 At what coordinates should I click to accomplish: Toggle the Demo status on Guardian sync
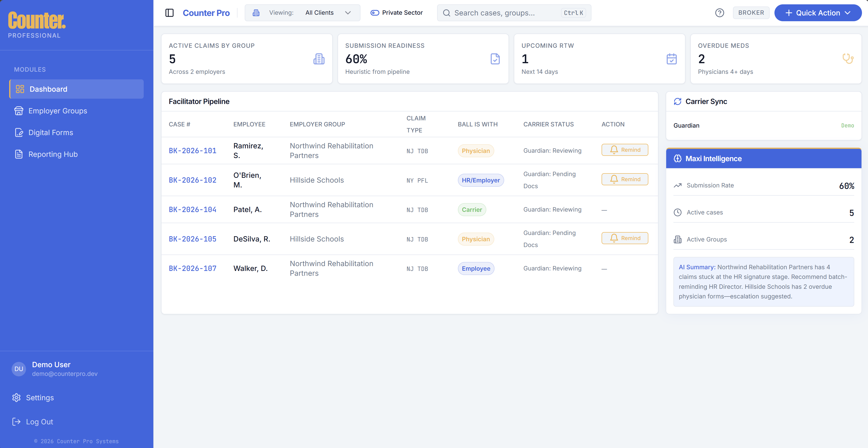848,125
